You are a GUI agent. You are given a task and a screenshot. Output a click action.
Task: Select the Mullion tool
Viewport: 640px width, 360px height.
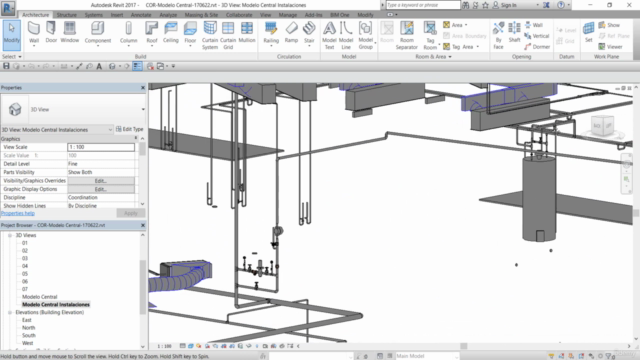coord(247,33)
